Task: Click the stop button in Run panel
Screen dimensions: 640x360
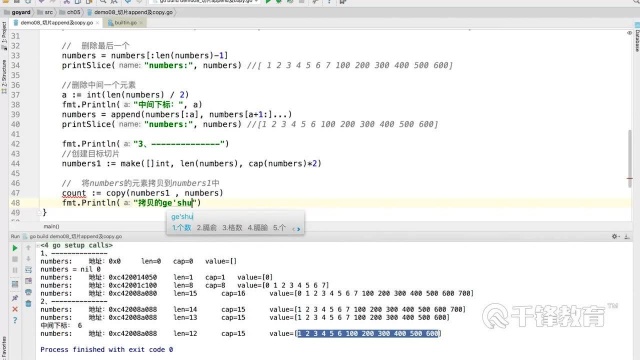Action: pyautogui.click(x=15, y=259)
